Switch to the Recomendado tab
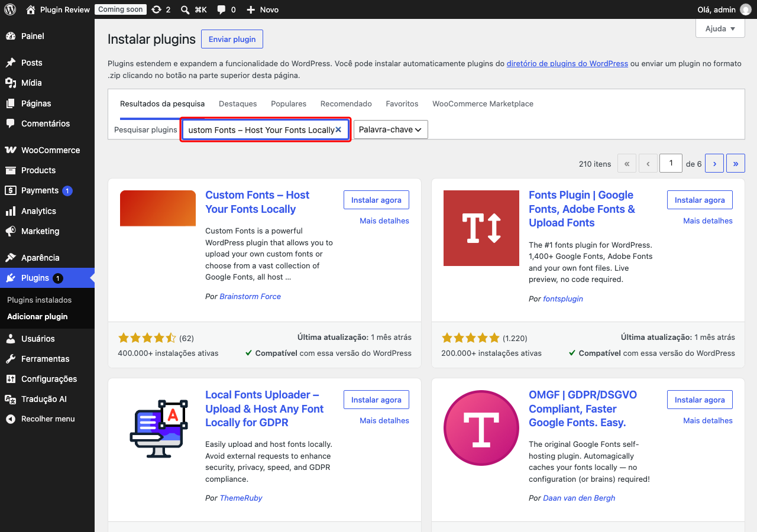The image size is (757, 532). pyautogui.click(x=346, y=103)
